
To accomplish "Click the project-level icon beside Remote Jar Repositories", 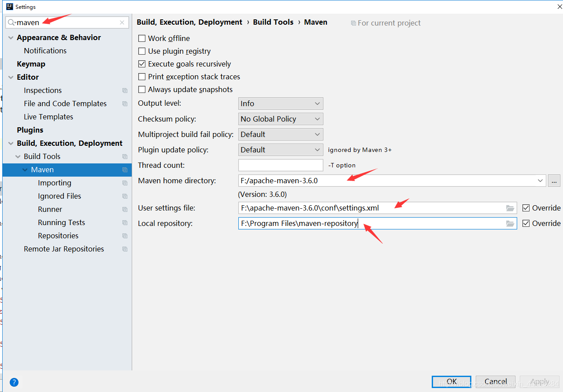I will (125, 249).
